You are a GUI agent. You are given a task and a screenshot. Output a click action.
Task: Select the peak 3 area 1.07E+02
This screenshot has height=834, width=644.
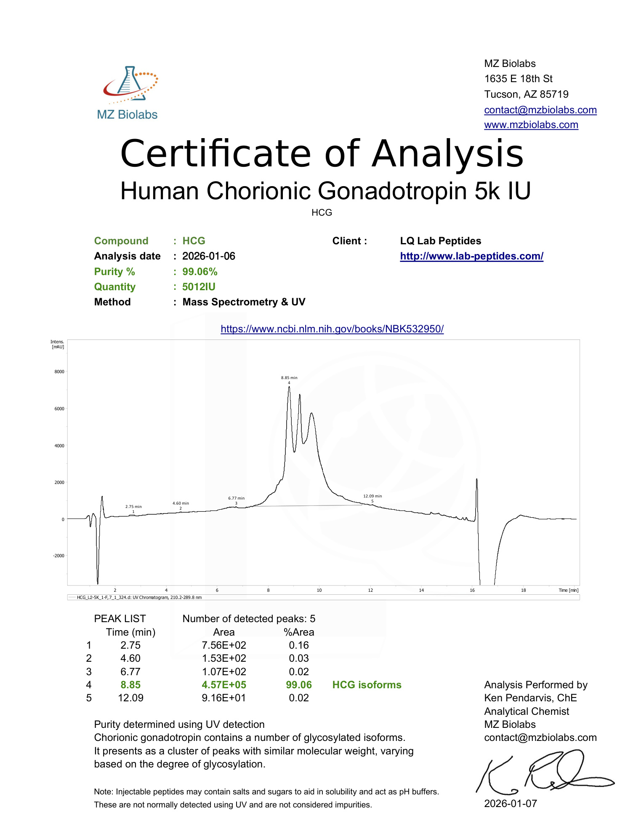(224, 672)
